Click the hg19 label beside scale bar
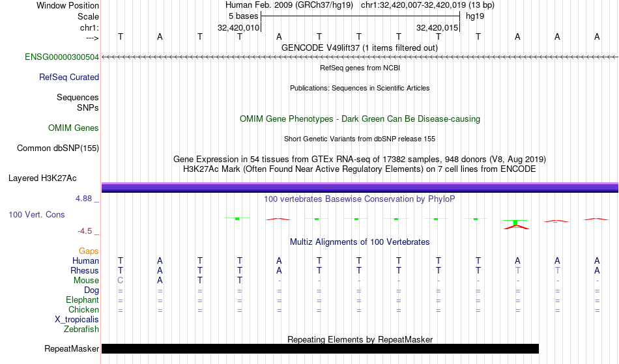The image size is (619, 364). 475,16
